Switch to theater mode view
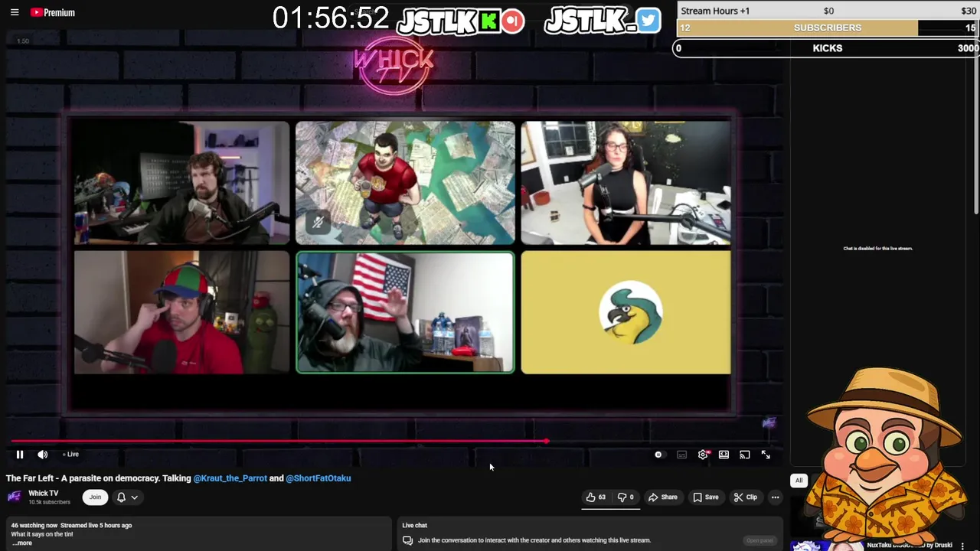980x551 pixels. [724, 455]
